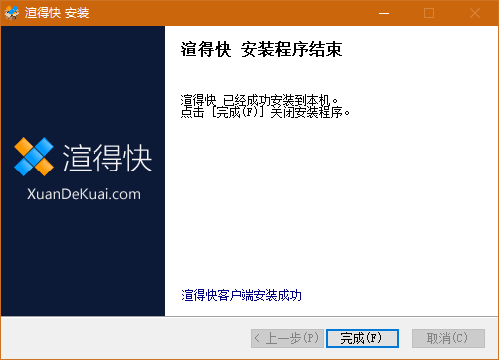
Task: Click the disabled maximize window button
Action: [x=429, y=13]
